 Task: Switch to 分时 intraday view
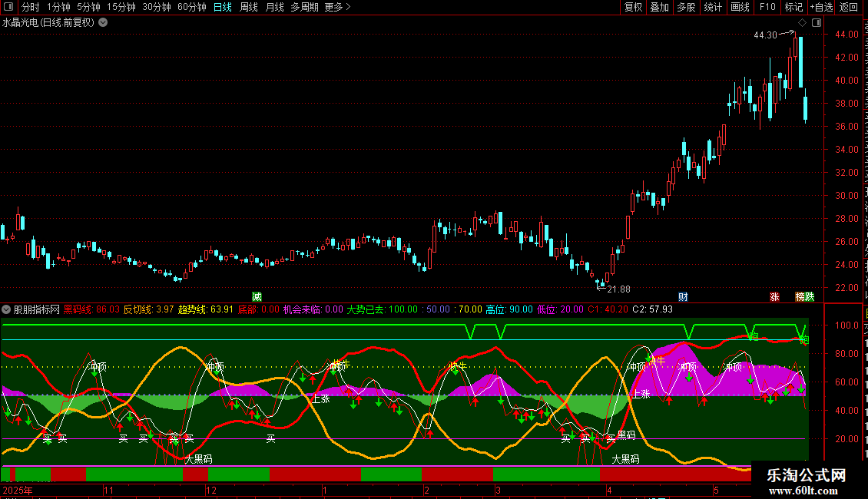[x=31, y=7]
